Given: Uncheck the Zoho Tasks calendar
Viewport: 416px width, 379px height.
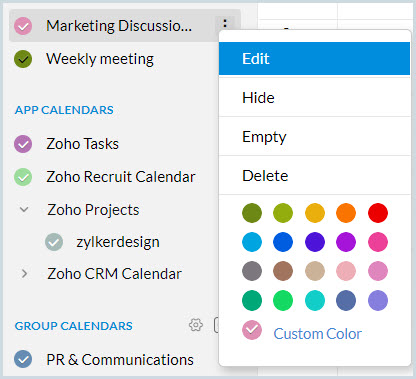Looking at the screenshot, I should click(23, 144).
